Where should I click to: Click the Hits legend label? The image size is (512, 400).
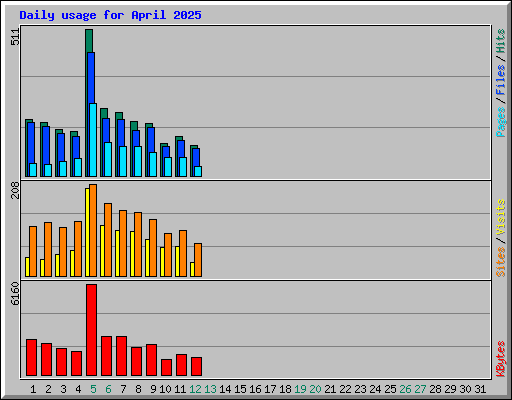coord(501,41)
